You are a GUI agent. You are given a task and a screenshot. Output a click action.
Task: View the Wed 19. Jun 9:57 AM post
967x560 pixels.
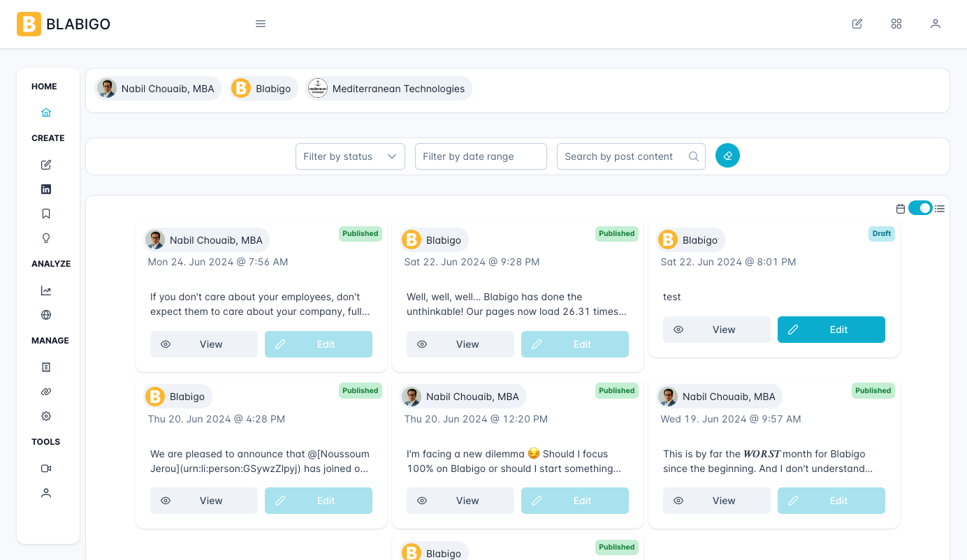point(717,501)
